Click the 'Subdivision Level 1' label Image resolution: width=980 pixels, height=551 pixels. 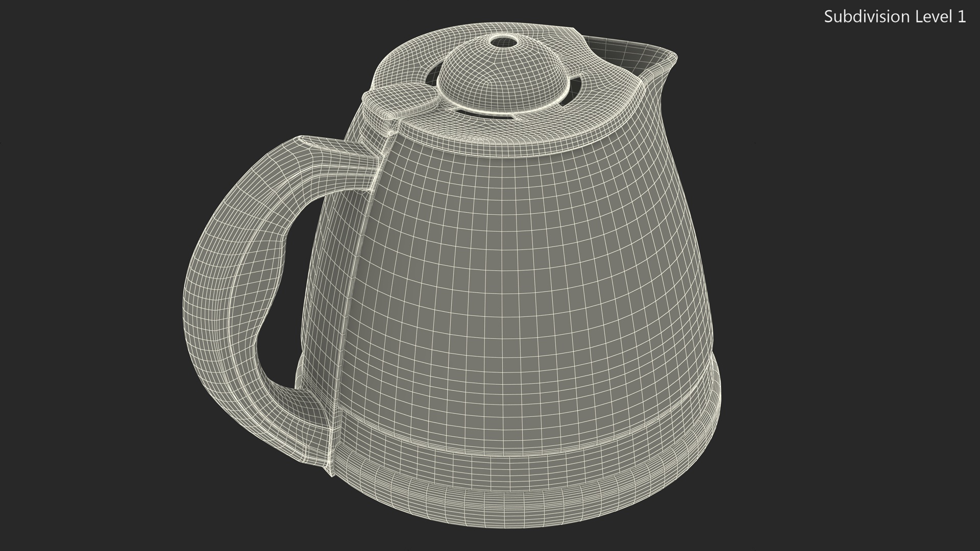click(x=895, y=17)
